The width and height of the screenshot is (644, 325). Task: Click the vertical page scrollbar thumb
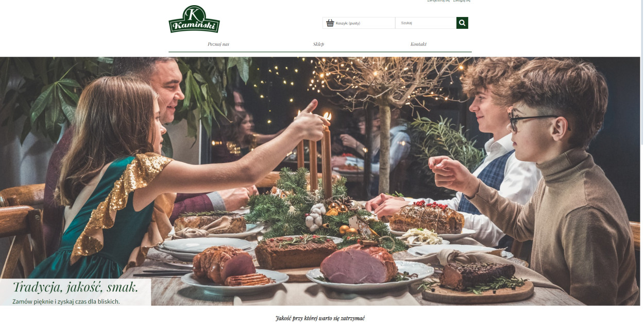pos(641,72)
